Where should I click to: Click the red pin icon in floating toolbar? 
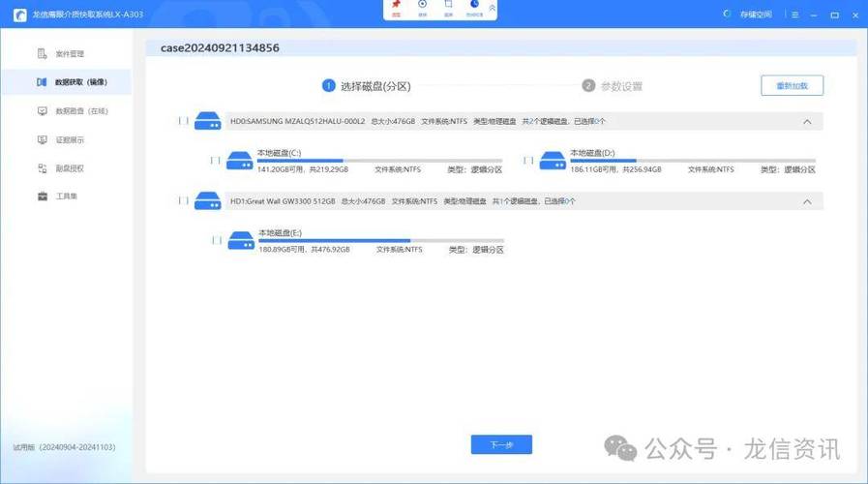pyautogui.click(x=396, y=6)
